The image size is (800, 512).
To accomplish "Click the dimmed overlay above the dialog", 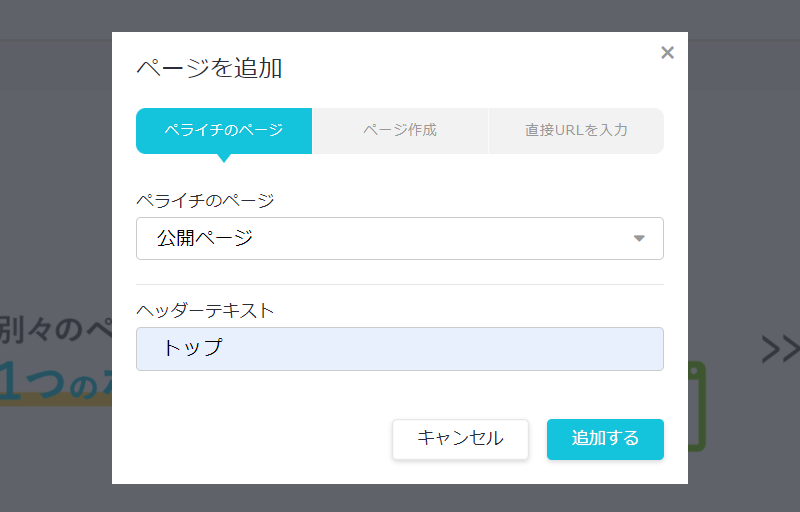I will coord(400,15).
